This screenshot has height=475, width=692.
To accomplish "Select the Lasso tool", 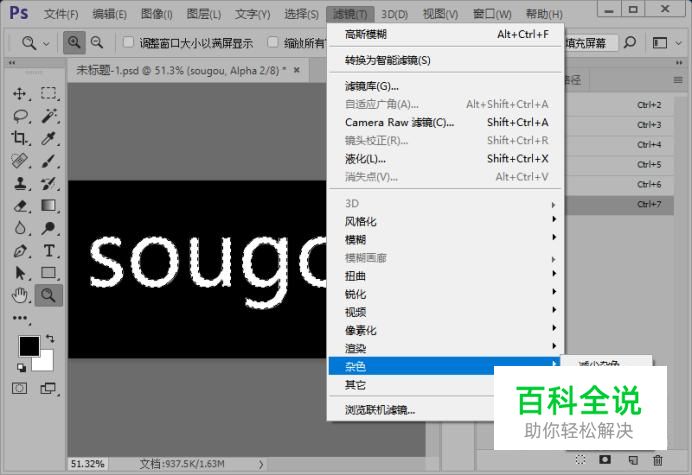I will click(20, 116).
